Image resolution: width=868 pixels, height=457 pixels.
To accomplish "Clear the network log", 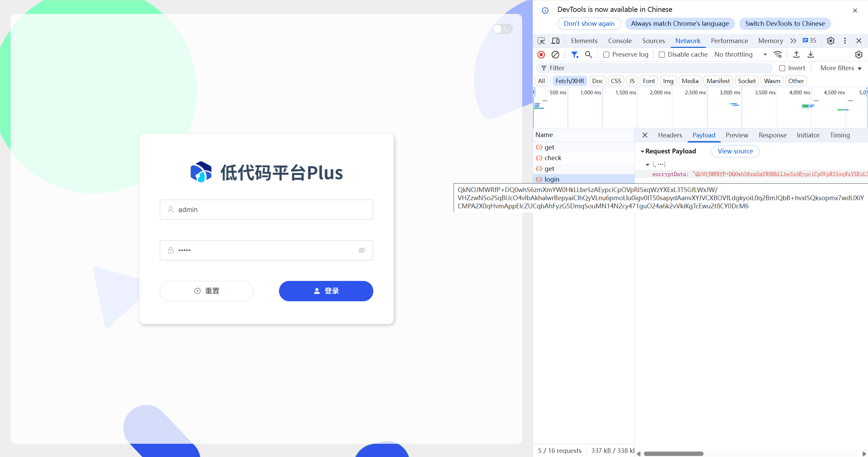I will 555,55.
